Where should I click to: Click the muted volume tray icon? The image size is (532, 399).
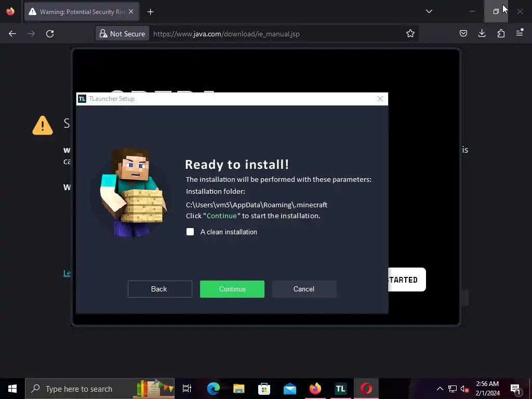(464, 389)
